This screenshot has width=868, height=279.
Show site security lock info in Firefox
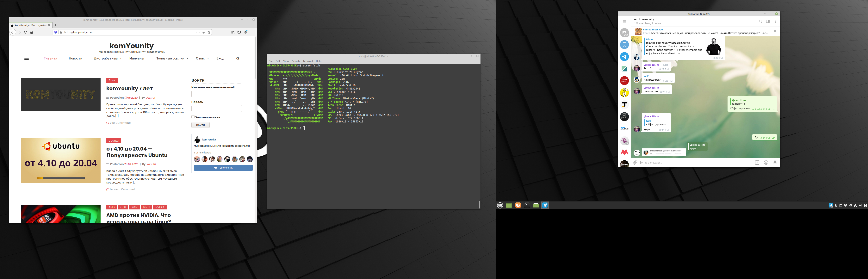click(61, 32)
